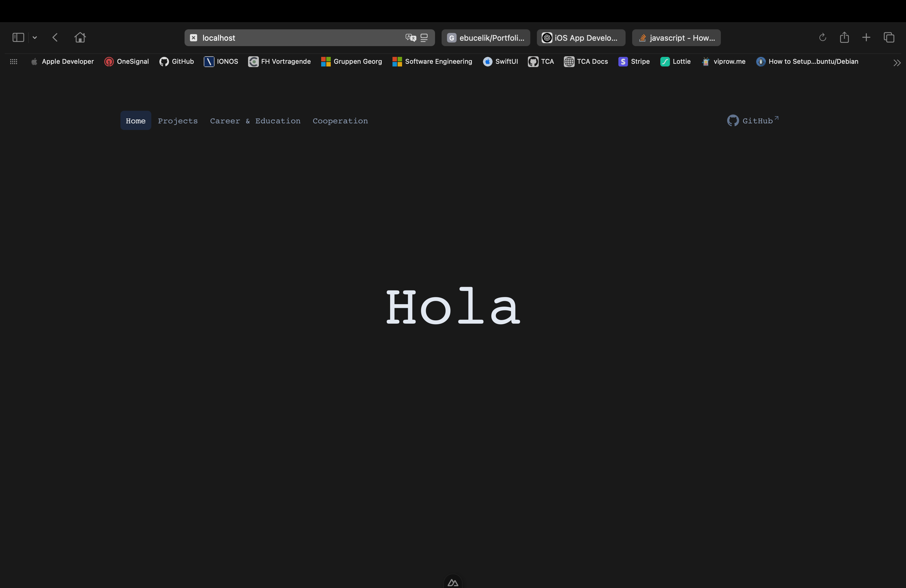Open the TCA Docs bookmark
This screenshot has width=906, height=588.
(586, 62)
